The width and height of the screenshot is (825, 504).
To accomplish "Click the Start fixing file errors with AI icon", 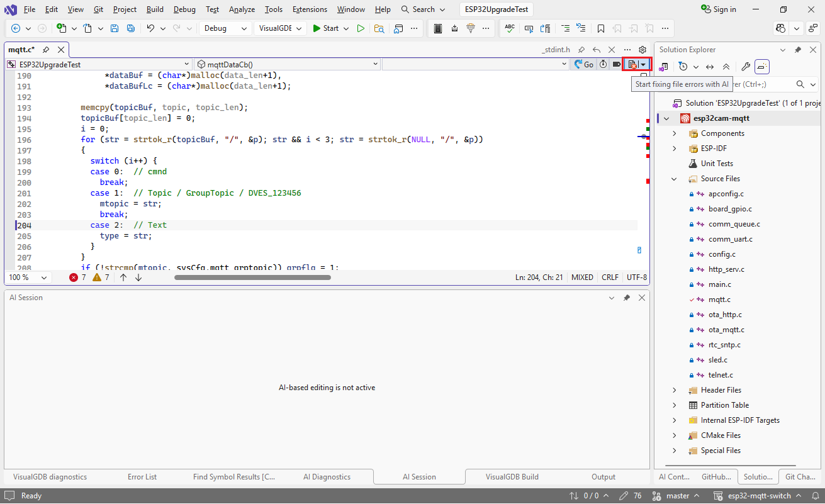I will point(632,64).
